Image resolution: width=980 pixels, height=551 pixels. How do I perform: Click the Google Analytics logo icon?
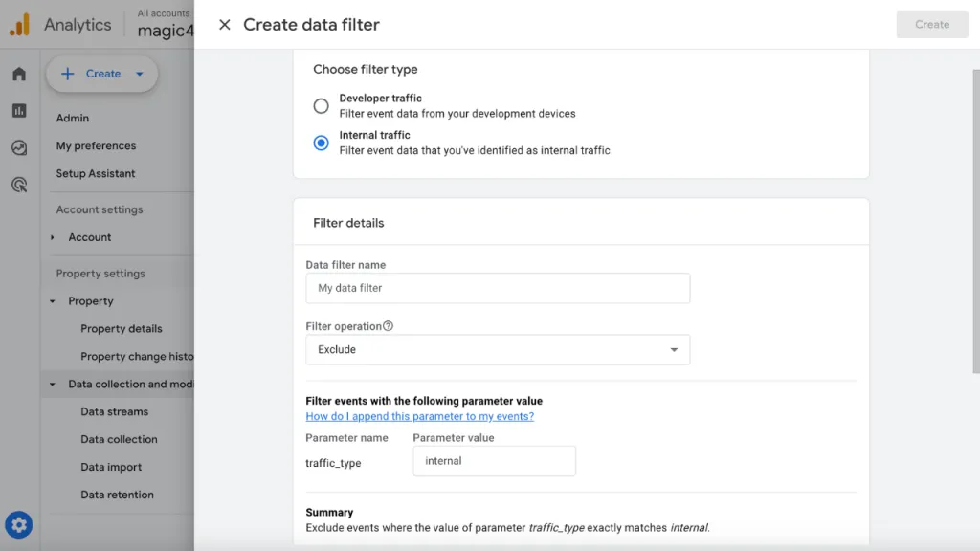tap(19, 24)
